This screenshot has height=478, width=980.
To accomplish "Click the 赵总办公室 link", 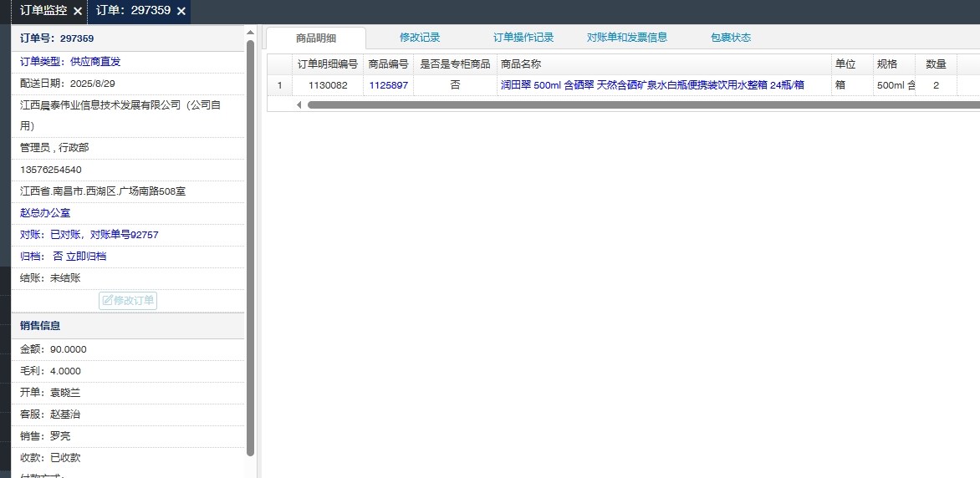I will (45, 213).
